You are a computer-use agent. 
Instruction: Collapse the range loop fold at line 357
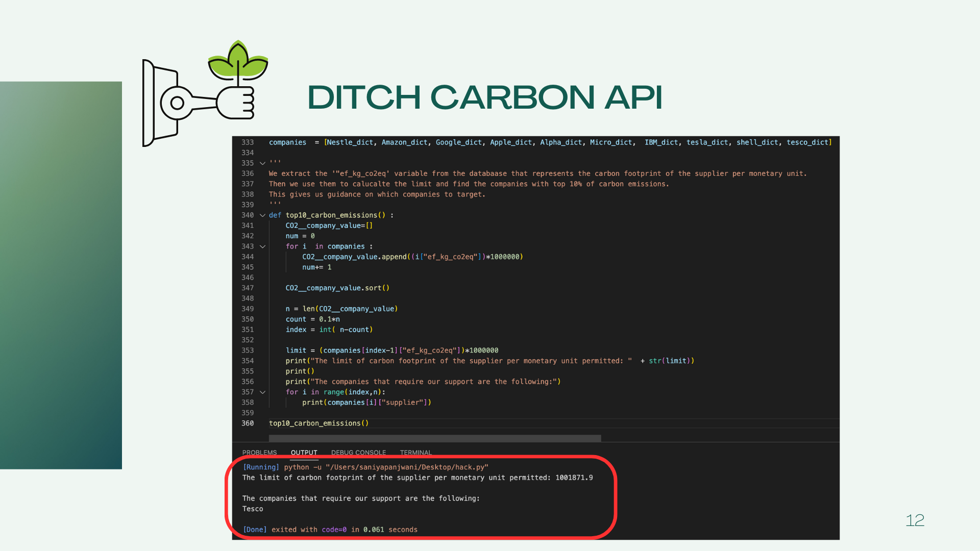click(x=263, y=392)
